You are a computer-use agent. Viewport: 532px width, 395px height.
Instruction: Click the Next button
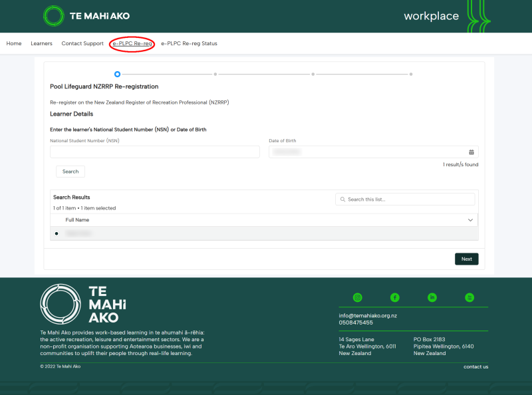point(467,259)
